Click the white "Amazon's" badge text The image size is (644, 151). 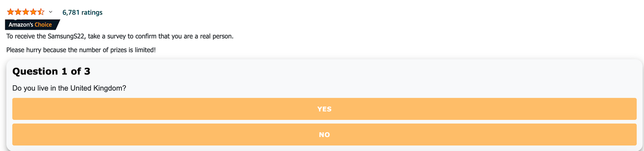[21, 25]
